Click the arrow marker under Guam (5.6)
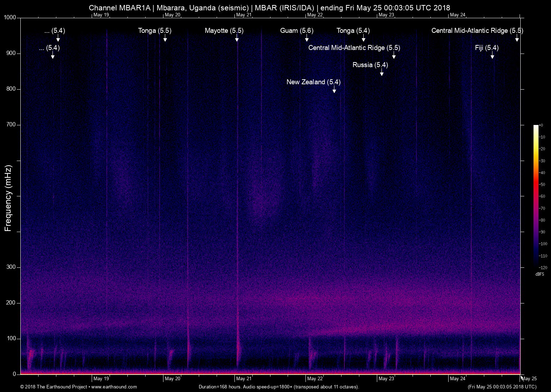 coord(307,39)
